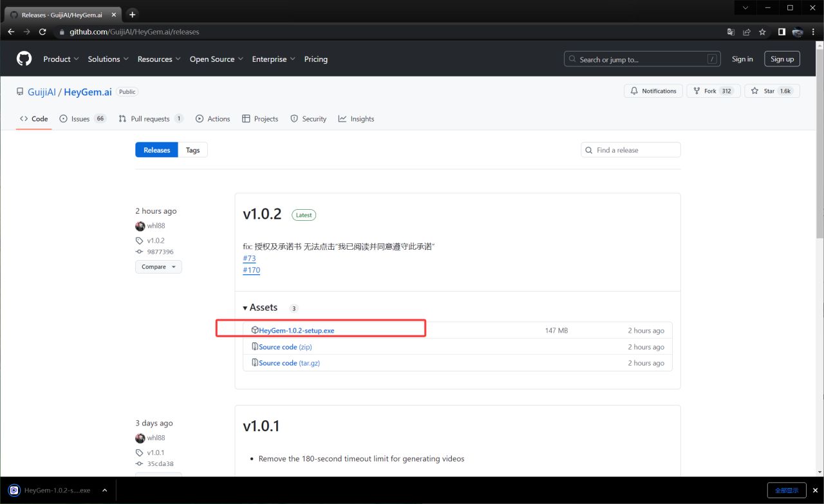This screenshot has width=824, height=504.
Task: Open the Security tab
Action: 308,119
